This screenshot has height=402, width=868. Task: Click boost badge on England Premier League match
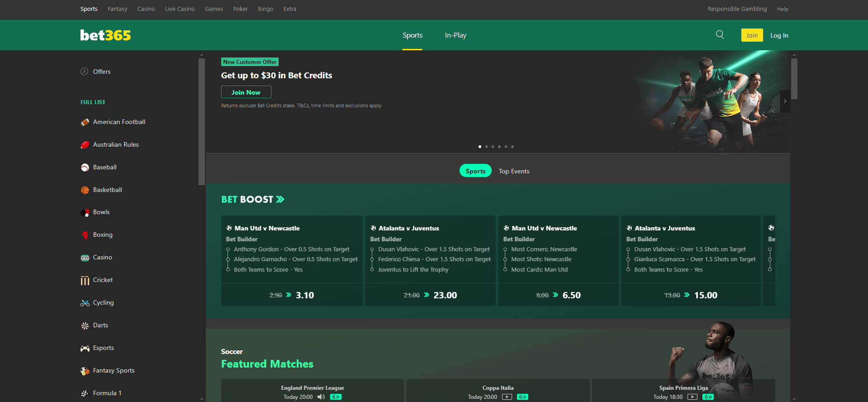336,397
